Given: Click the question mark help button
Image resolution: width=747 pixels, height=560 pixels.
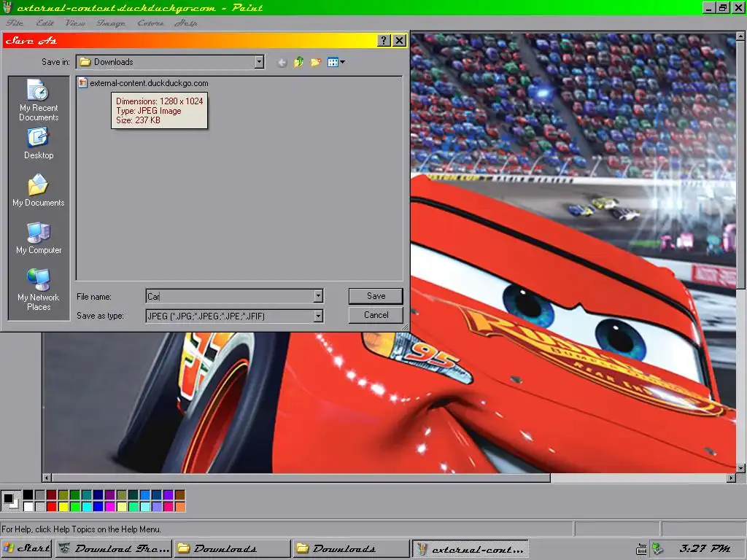Looking at the screenshot, I should (x=384, y=41).
